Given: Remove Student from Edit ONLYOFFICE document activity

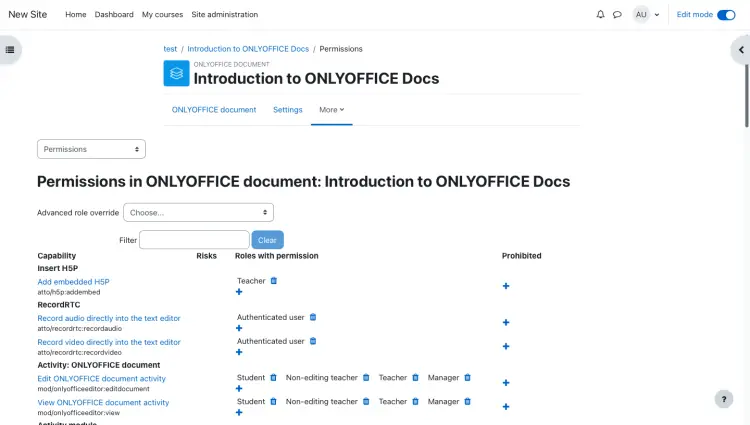Looking at the screenshot, I should (273, 377).
